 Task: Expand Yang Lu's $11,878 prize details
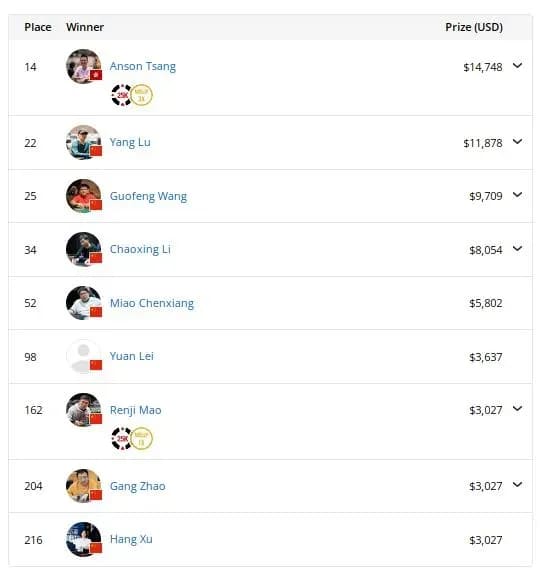click(517, 142)
